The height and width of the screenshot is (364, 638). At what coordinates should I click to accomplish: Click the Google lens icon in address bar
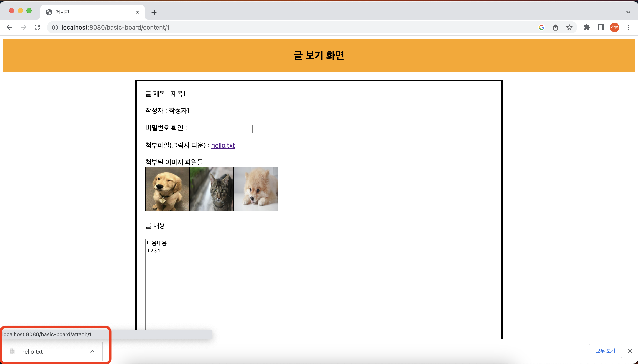point(541,27)
